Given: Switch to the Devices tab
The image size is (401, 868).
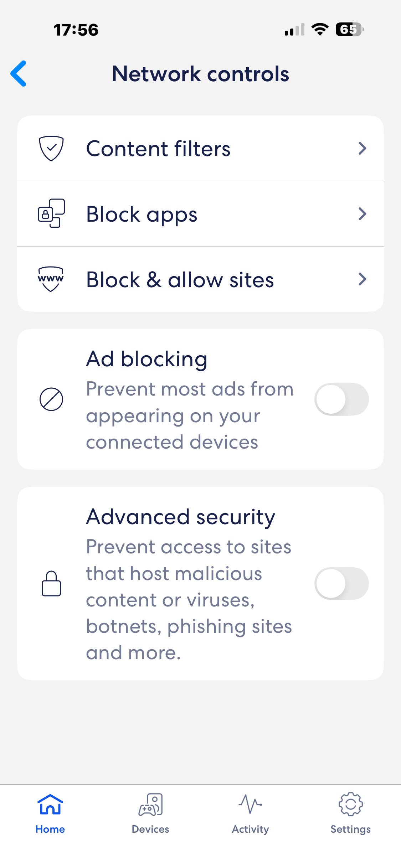Looking at the screenshot, I should tap(150, 813).
